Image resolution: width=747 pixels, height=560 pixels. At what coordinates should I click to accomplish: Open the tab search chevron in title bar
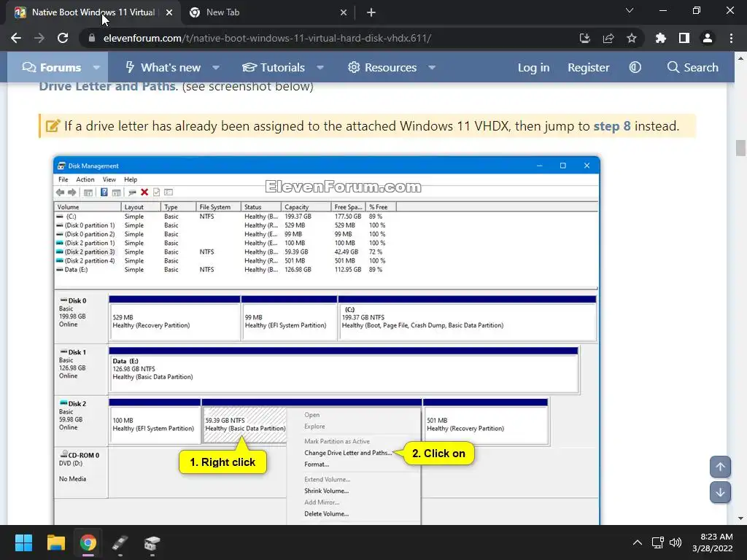coord(630,10)
